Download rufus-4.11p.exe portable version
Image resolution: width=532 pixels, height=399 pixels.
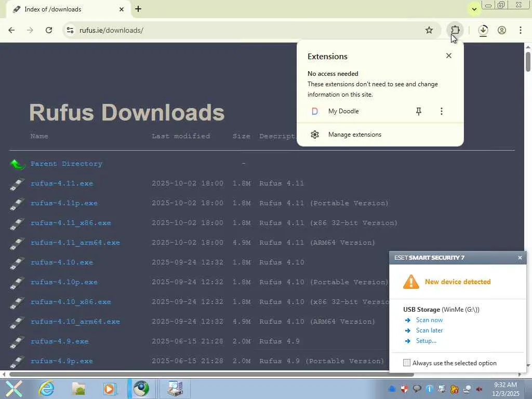(x=64, y=203)
